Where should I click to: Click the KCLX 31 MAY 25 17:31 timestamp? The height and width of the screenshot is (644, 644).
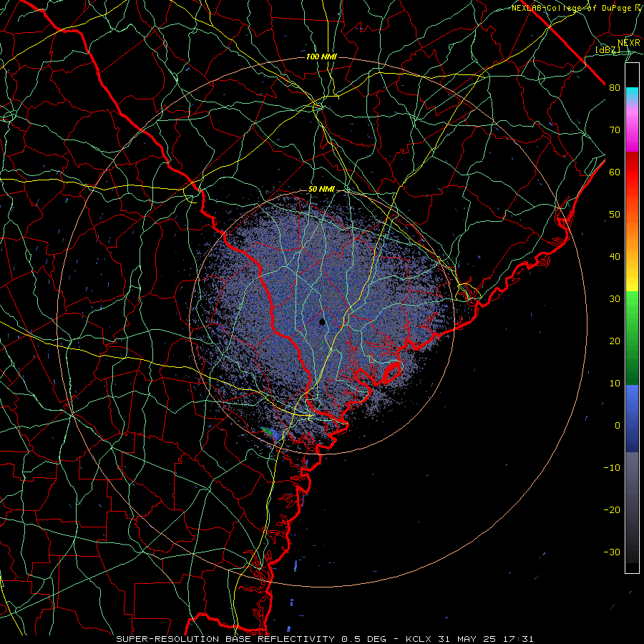(469, 639)
